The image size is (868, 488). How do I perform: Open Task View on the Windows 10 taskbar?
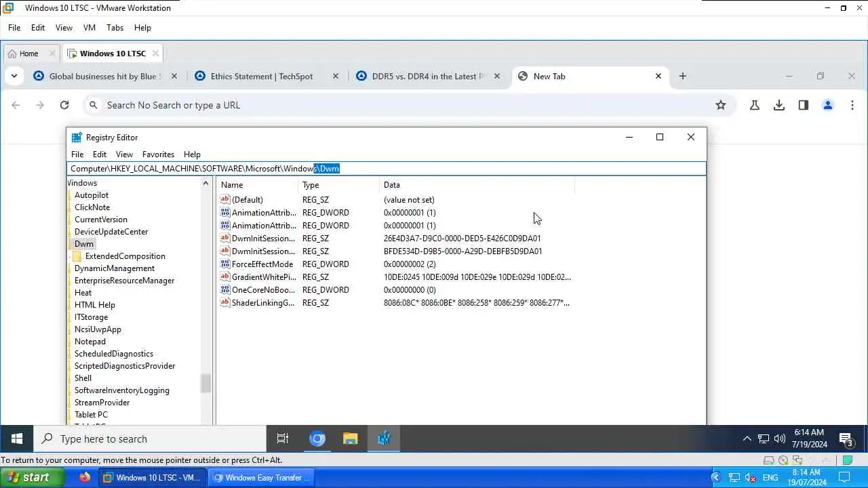283,439
